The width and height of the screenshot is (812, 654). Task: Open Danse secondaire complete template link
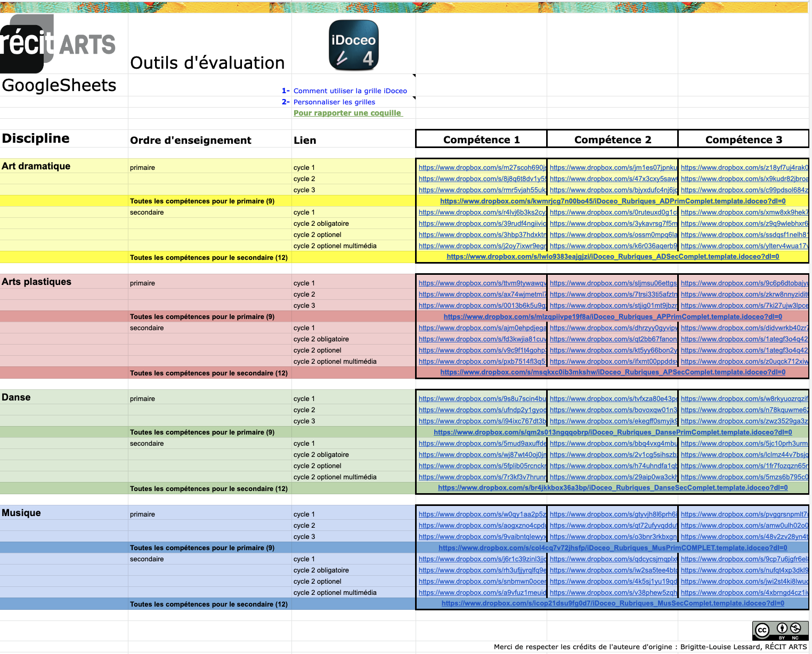613,488
